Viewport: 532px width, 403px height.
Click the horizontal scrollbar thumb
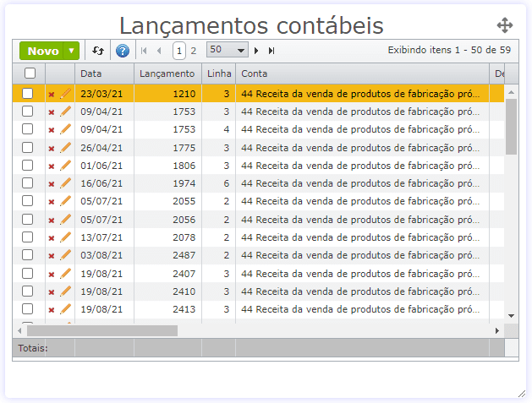pos(101,330)
